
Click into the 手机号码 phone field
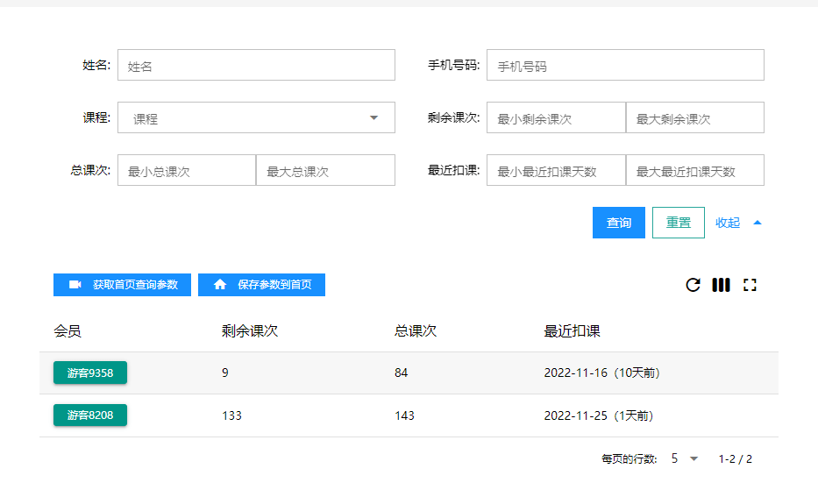[625, 66]
